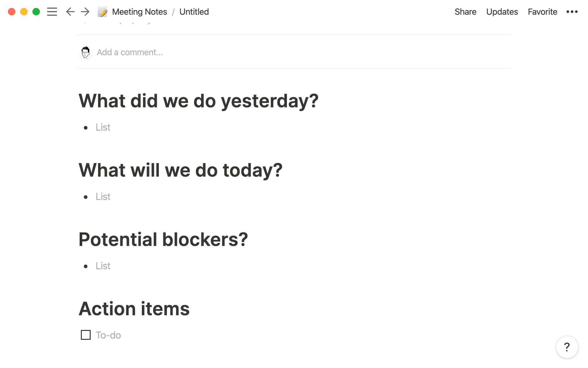Select the heading What did we do yesterday?

(x=198, y=101)
